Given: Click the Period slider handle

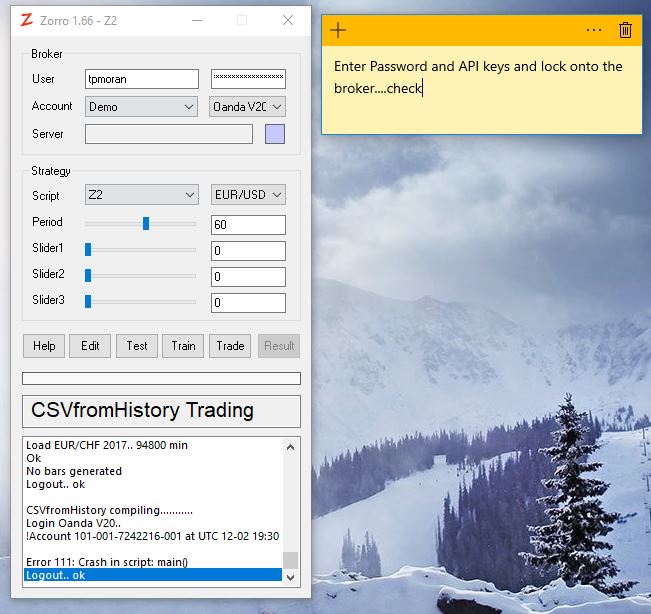Looking at the screenshot, I should point(146,223).
